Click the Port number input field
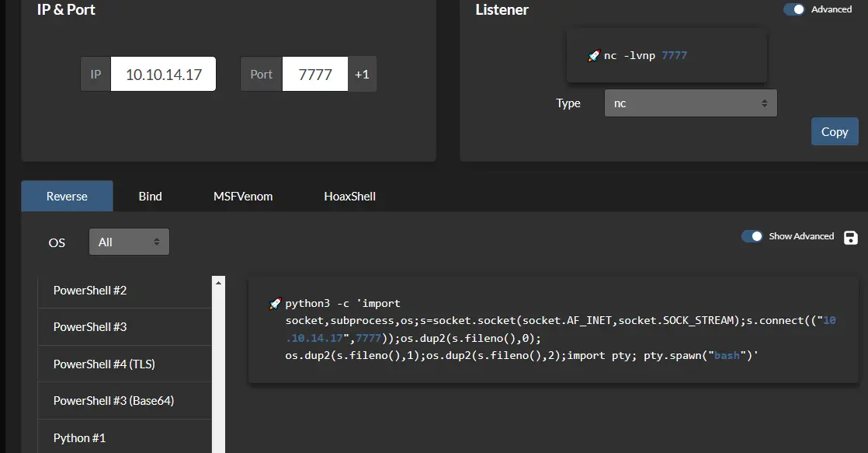The image size is (868, 453). tap(315, 75)
